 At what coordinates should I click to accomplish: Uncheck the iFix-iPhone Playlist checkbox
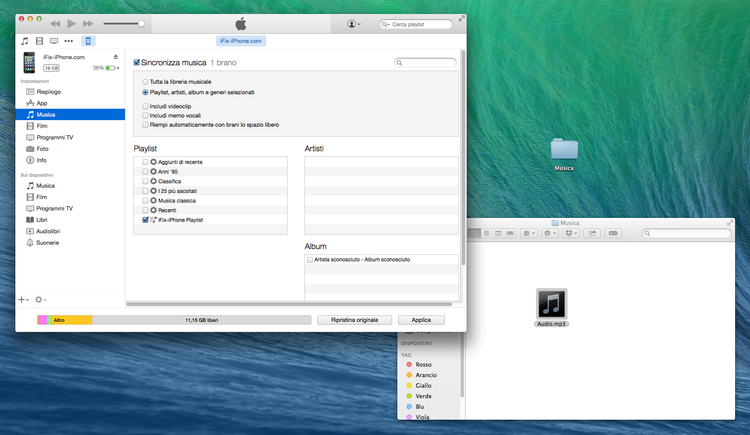[146, 219]
